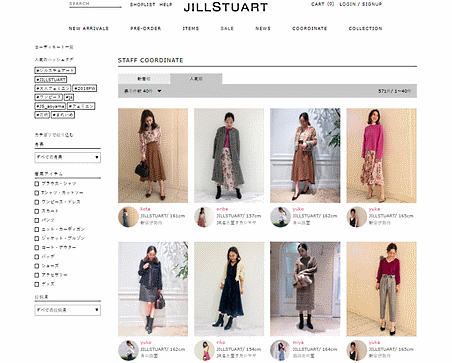This screenshot has height=363, width=452.
Task: Check the ワンピース・ドレス filter
Action: tap(37, 202)
